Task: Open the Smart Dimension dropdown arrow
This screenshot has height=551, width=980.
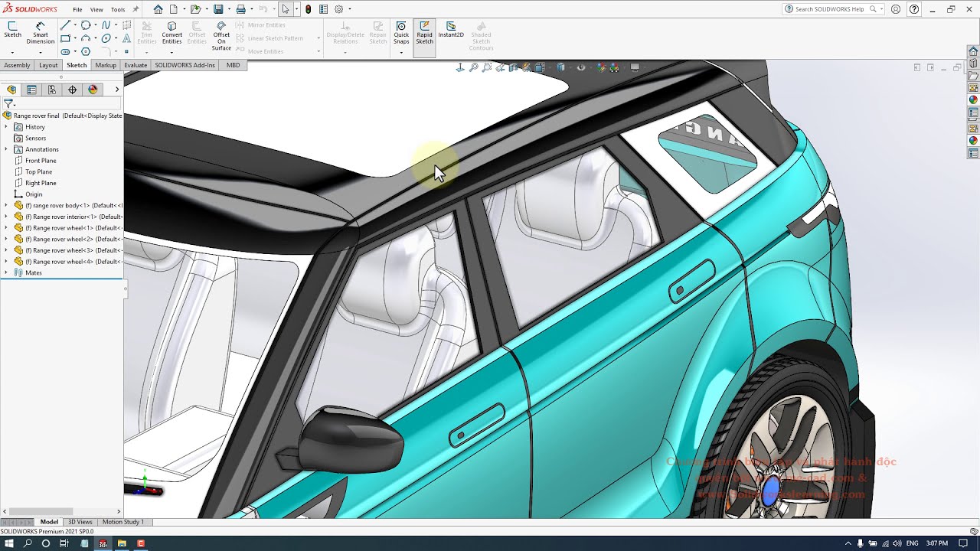Action: tap(41, 51)
